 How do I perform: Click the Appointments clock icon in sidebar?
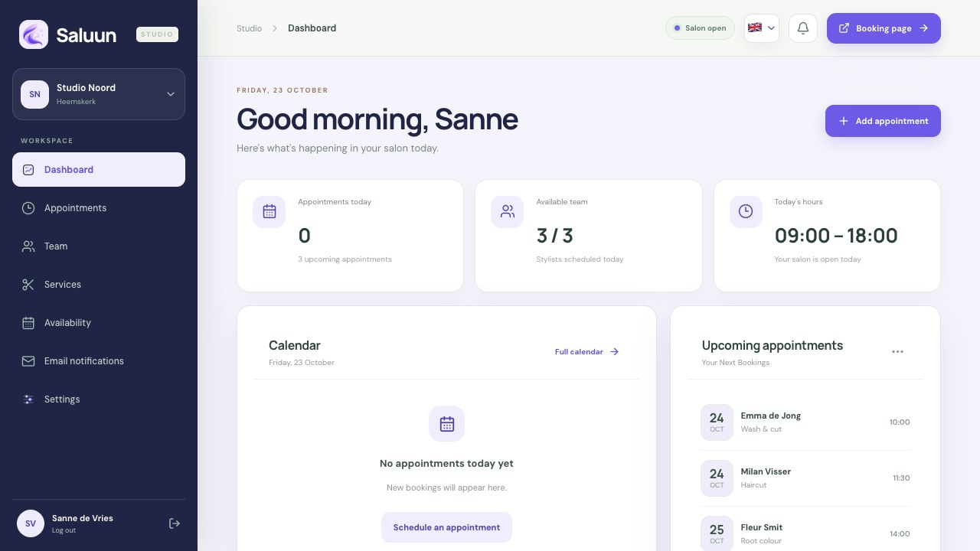click(28, 208)
